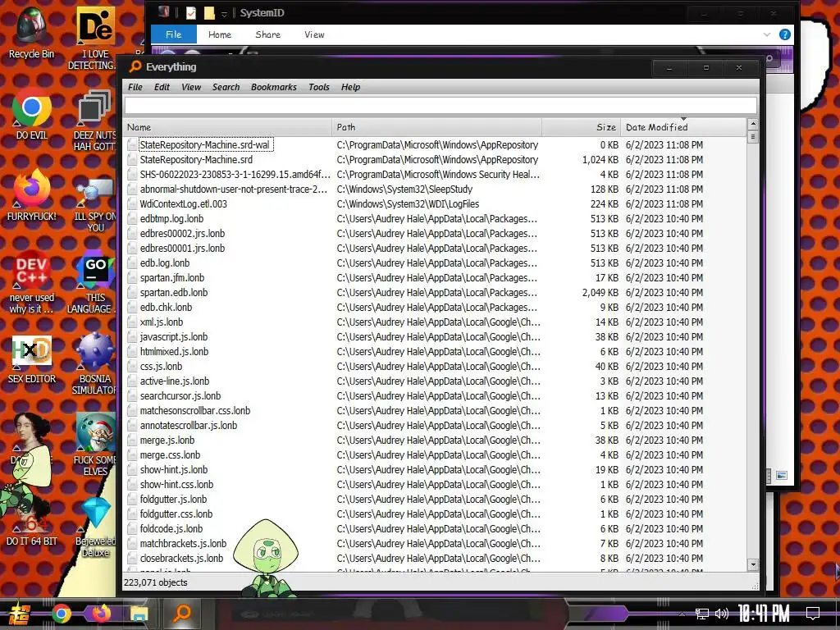The width and height of the screenshot is (840, 630).
Task: Click the vertical scrollbar thumb in results
Action: 753,137
